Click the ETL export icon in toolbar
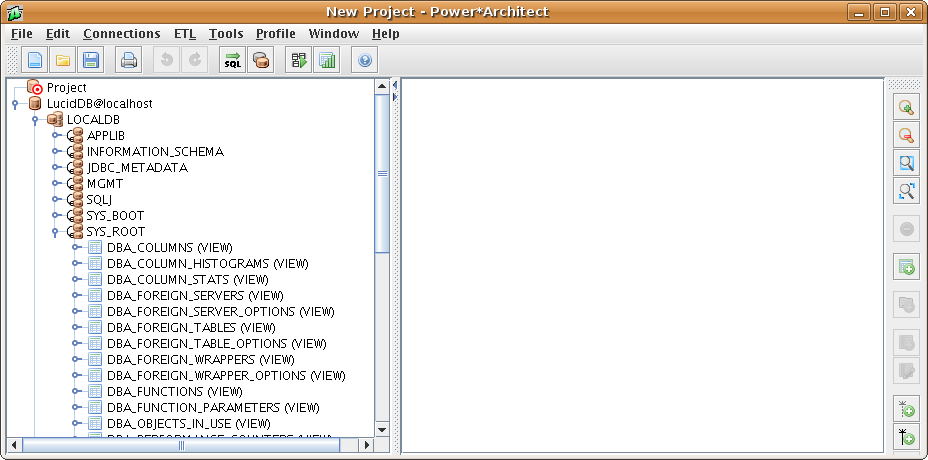 coord(298,60)
